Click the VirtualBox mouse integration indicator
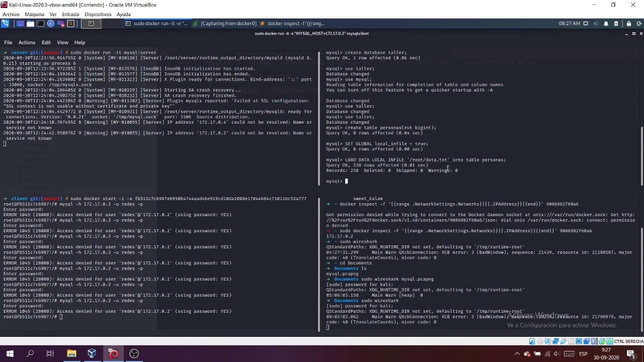 (x=602, y=341)
